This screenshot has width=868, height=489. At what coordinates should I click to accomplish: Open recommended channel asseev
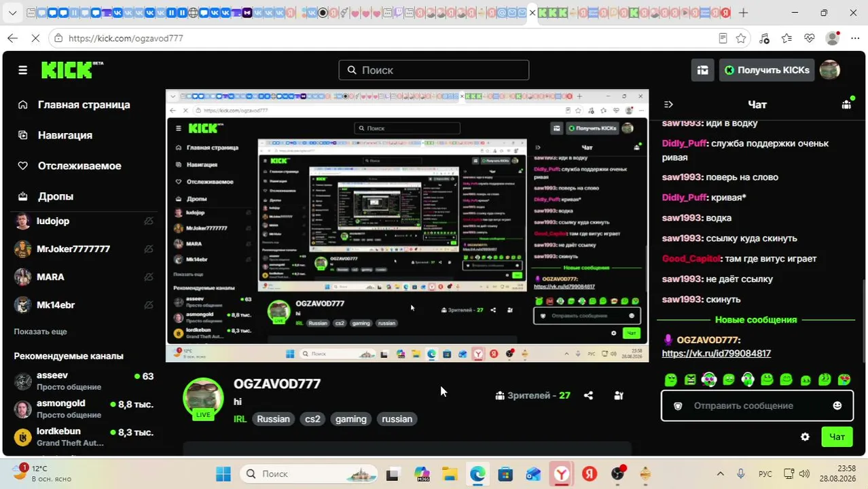(84, 381)
